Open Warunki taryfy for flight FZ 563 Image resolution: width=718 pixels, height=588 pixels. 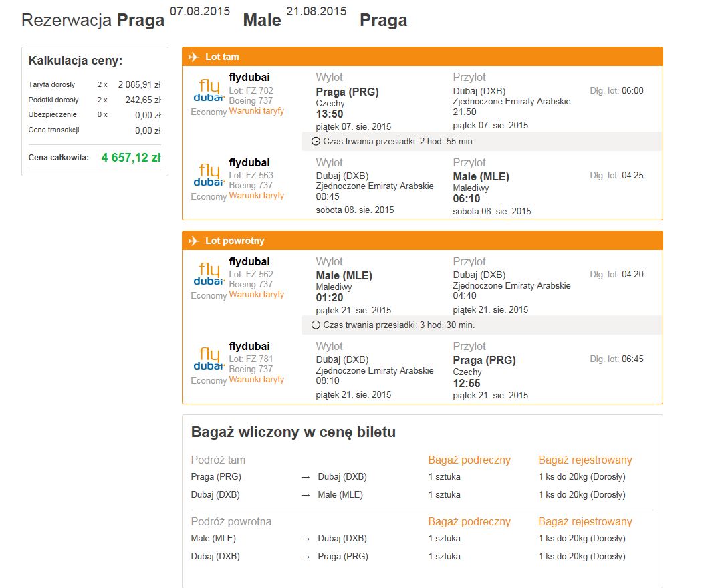coord(257,195)
